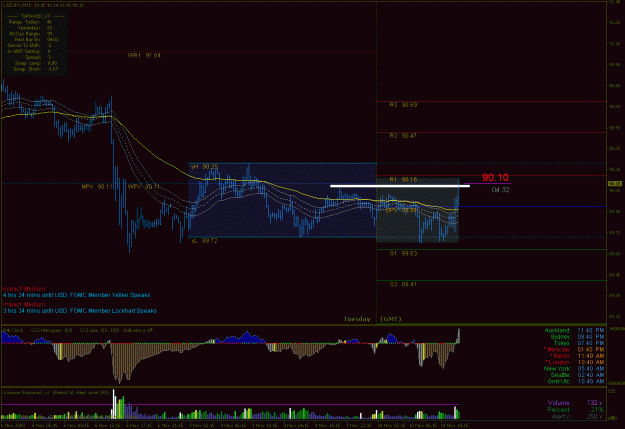Screen dimensions: 625x429
Task: Click the Berlin 11:40 AM clock row
Action: [x=577, y=356]
